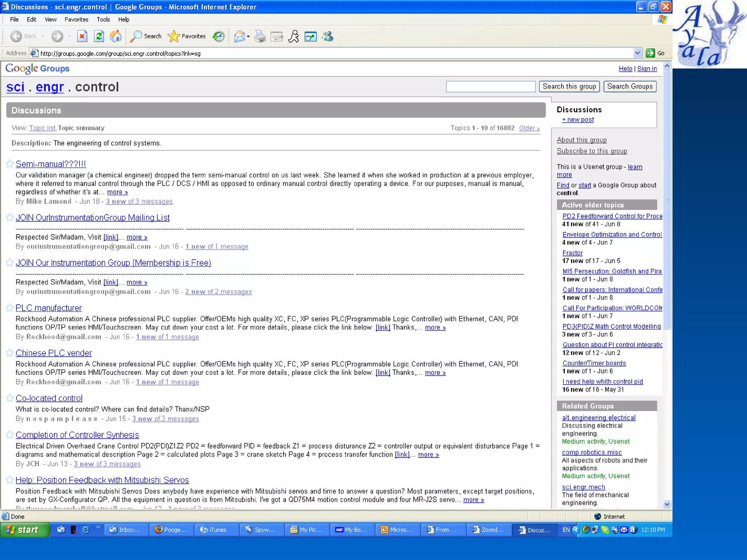
Task: Star the Semi-manual???!!! topic
Action: pyautogui.click(x=10, y=164)
